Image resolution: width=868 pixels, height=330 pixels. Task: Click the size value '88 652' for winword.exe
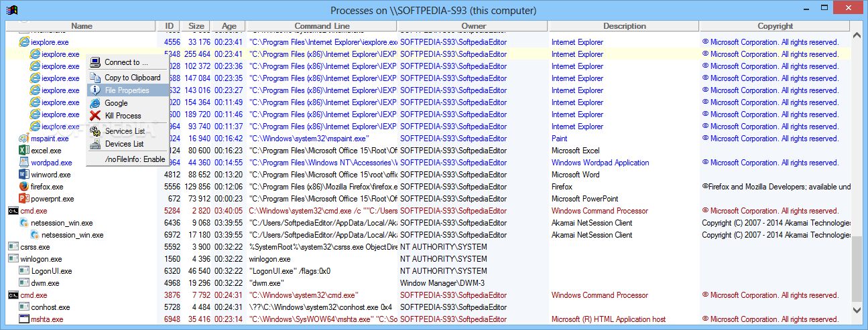198,175
